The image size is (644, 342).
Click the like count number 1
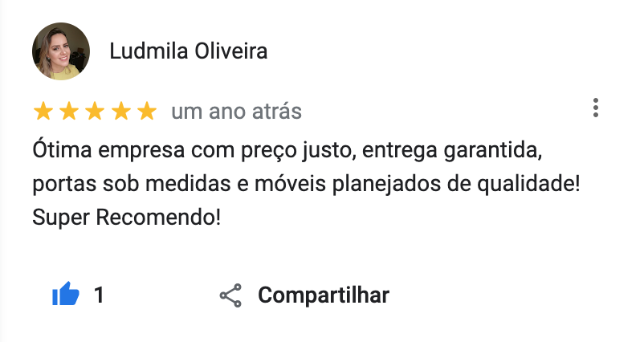pos(99,295)
